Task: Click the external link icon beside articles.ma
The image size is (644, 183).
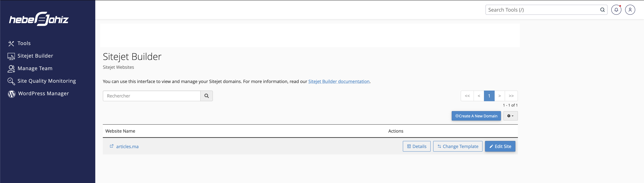Action: click(x=112, y=146)
